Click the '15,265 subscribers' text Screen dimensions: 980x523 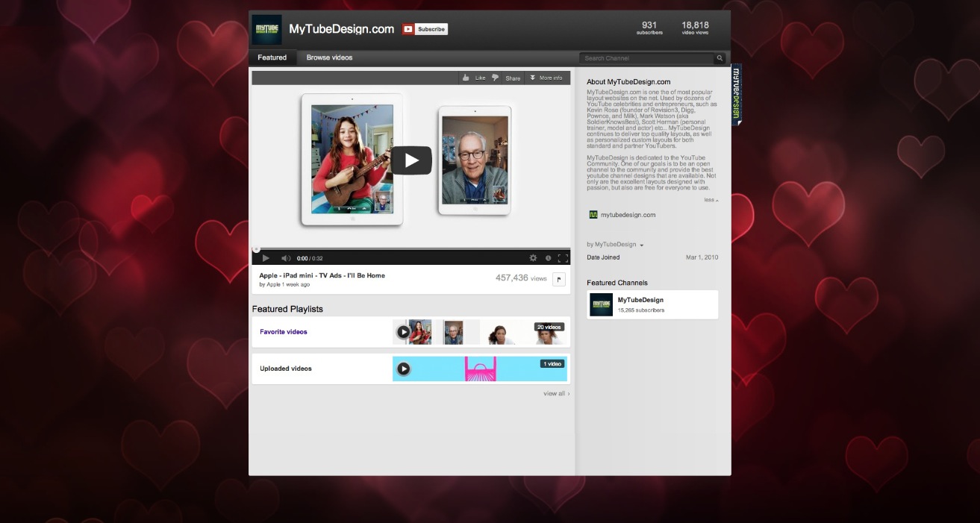tap(641, 310)
